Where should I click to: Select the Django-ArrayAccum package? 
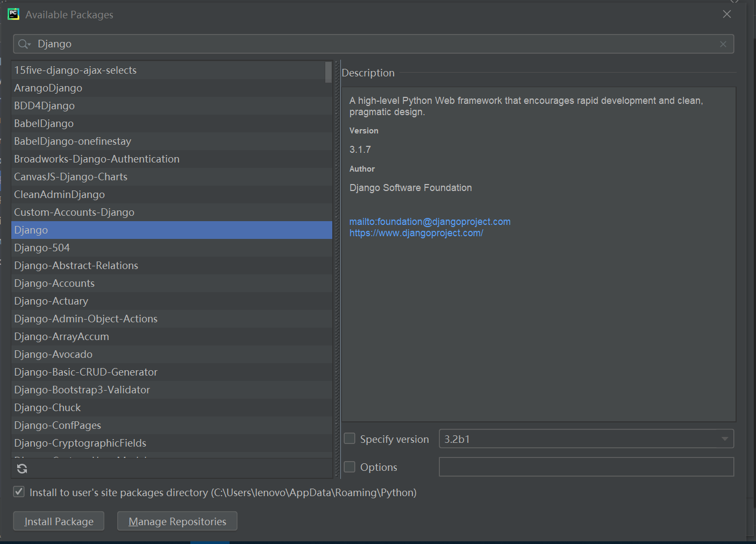(x=172, y=336)
